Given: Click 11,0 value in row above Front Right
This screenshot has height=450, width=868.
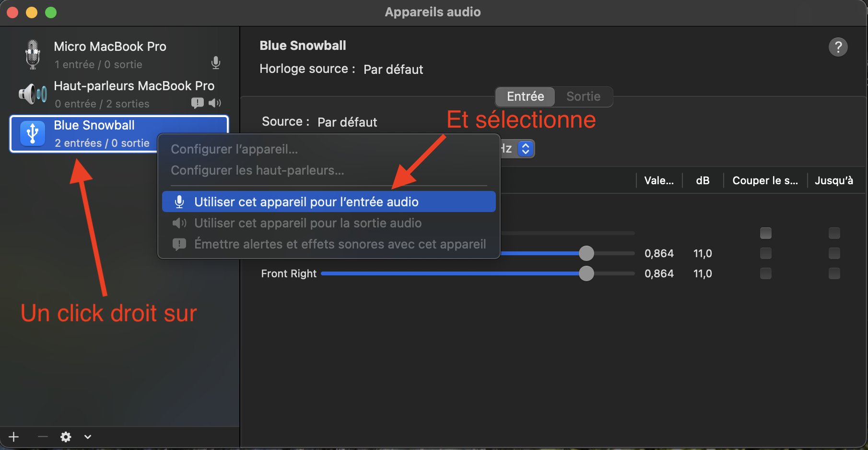Looking at the screenshot, I should [703, 253].
